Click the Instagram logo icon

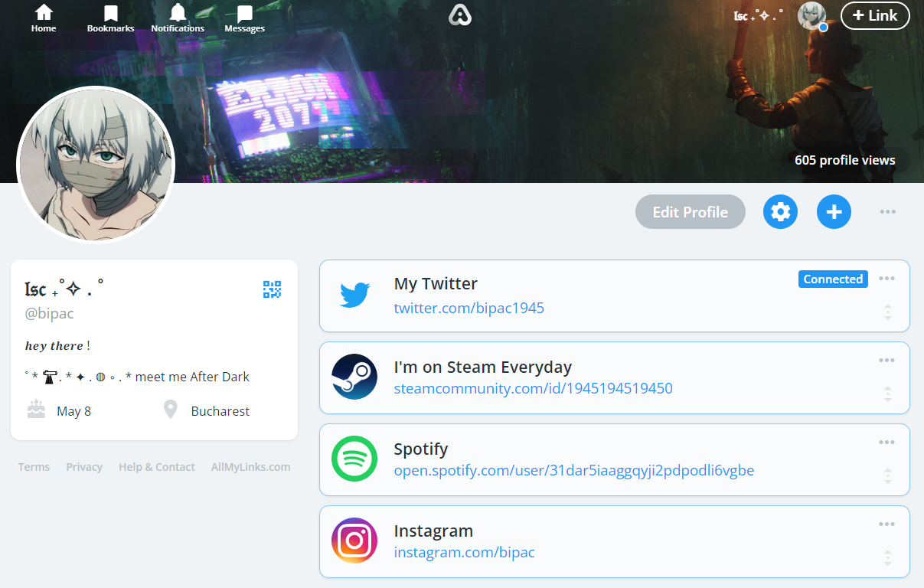click(x=354, y=541)
